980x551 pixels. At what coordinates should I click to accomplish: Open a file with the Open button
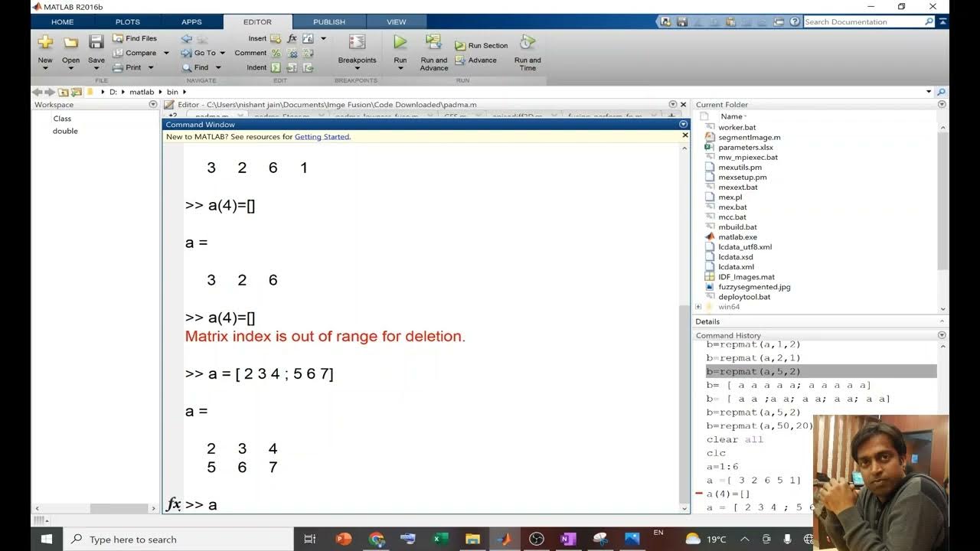click(x=70, y=51)
